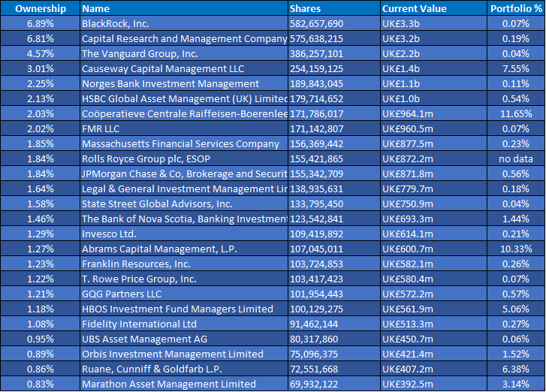Image resolution: width=546 pixels, height=392 pixels.
Task: Click the 4.57% ownership value
Action: (41, 53)
